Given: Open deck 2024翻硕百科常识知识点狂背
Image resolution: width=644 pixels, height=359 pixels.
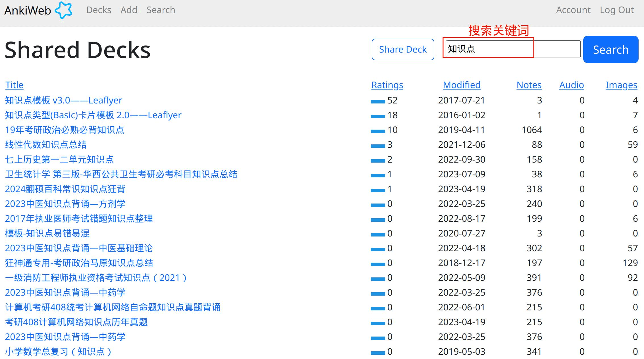Looking at the screenshot, I should (65, 189).
